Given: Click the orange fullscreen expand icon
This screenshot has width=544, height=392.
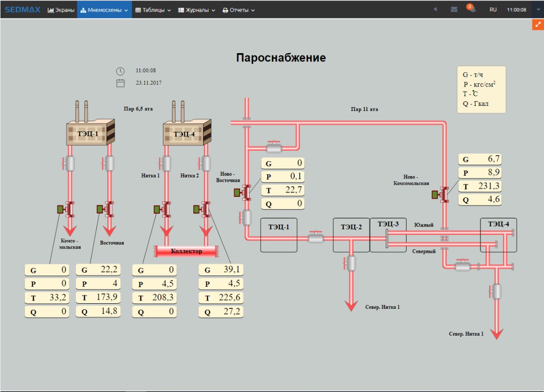Looking at the screenshot, I should point(538,25).
